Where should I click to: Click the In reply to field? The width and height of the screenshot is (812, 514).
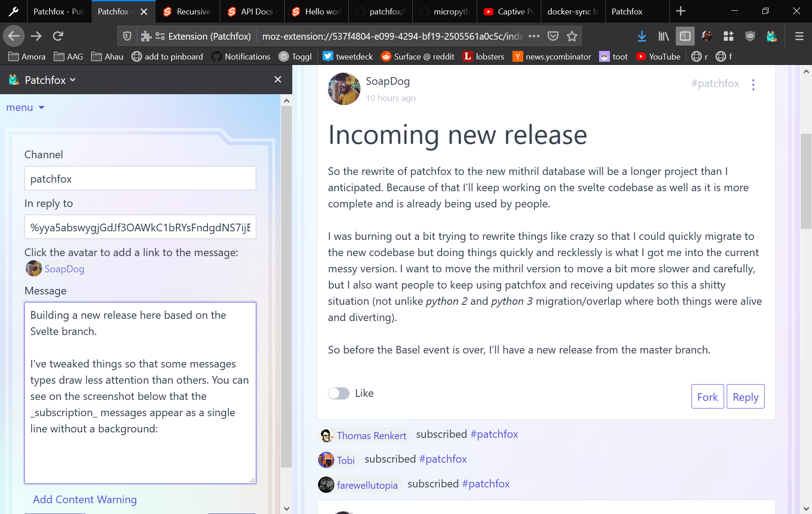(x=140, y=227)
